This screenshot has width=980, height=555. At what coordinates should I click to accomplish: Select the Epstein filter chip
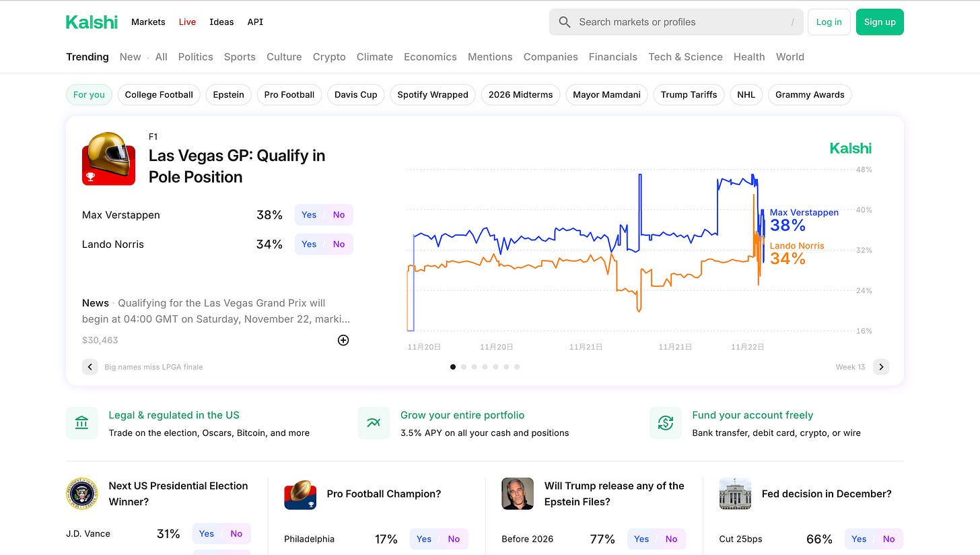[229, 94]
